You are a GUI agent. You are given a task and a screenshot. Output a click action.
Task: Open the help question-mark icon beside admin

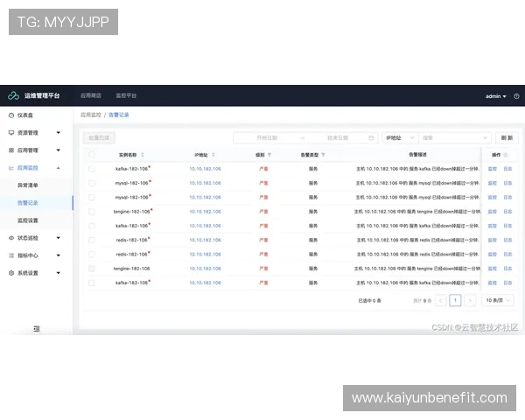coord(516,96)
